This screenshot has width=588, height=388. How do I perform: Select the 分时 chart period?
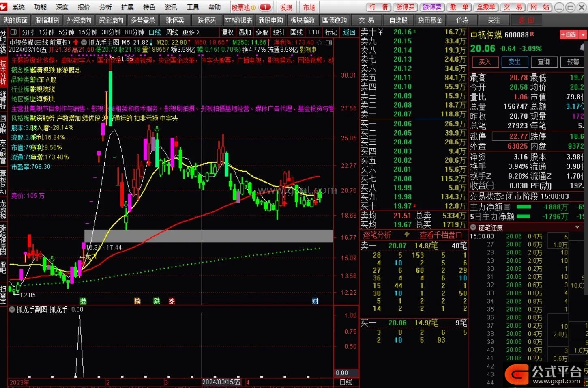click(x=28, y=32)
